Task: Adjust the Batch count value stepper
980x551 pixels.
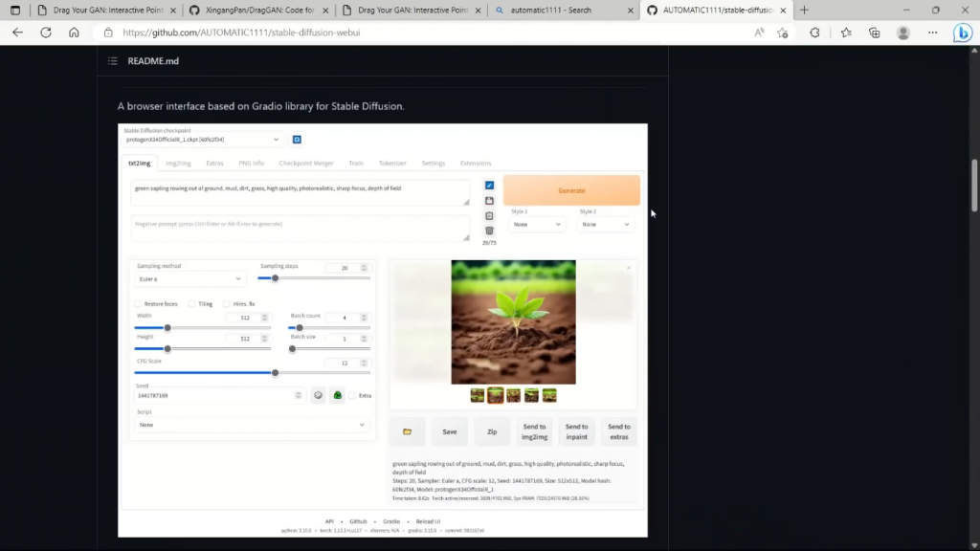Action: click(x=364, y=318)
